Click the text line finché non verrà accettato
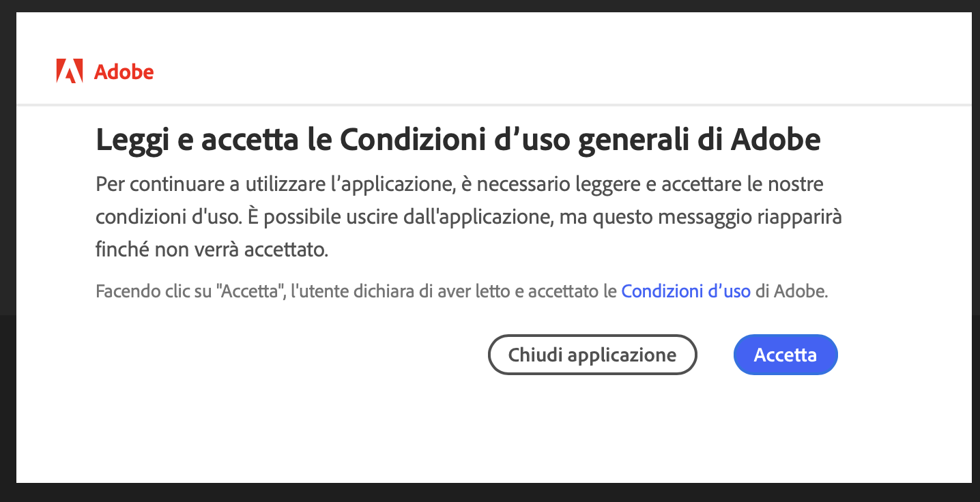980x502 pixels. 212,250
